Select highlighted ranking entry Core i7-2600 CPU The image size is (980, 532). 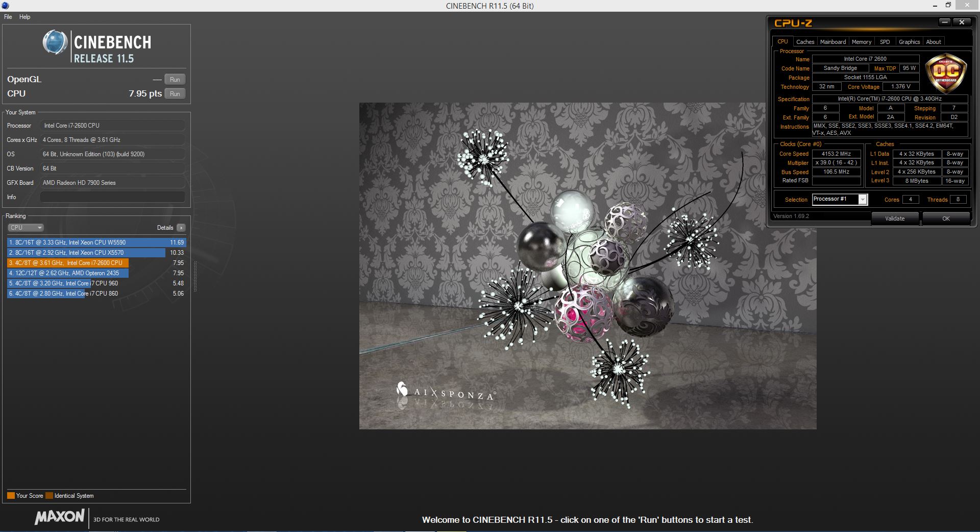[x=96, y=263]
